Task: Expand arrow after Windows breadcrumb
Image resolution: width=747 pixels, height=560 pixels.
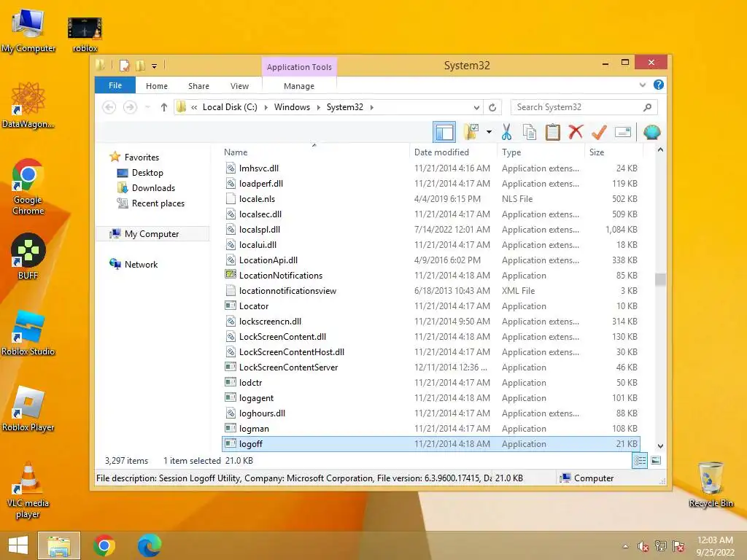Action: [x=319, y=107]
